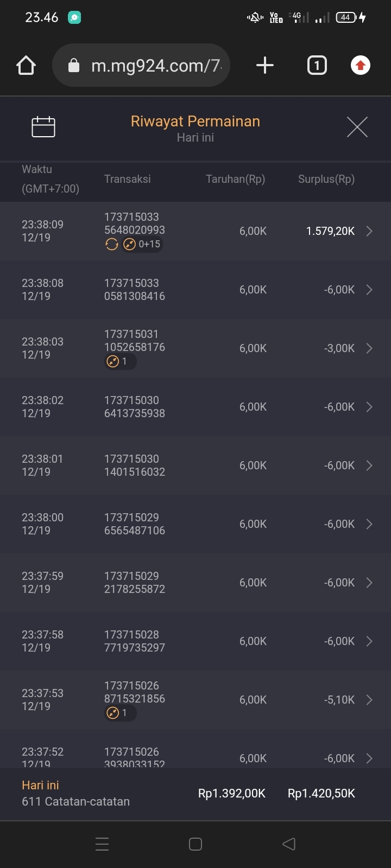Tap the browser home icon
This screenshot has height=868, width=391.
point(26,66)
